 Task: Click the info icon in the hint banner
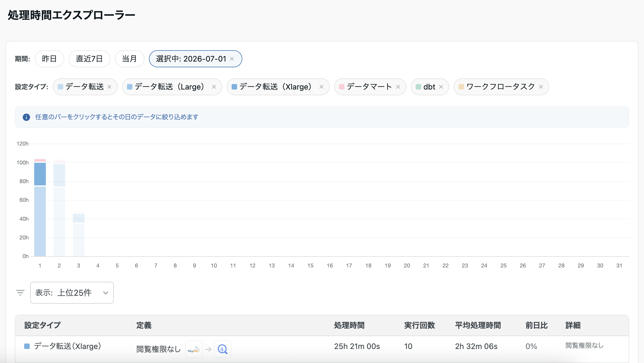[26, 117]
